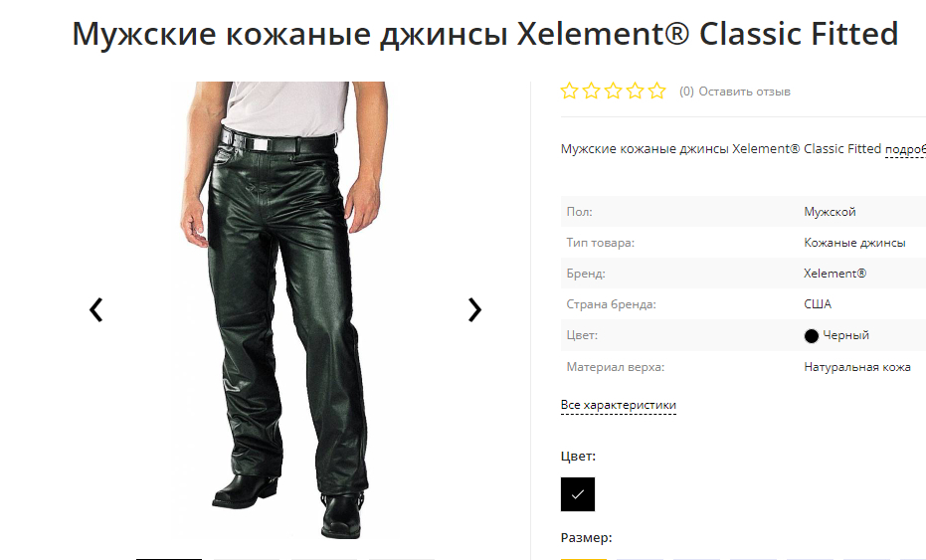Give a three-star rating
The width and height of the screenshot is (926, 560).
(613, 91)
